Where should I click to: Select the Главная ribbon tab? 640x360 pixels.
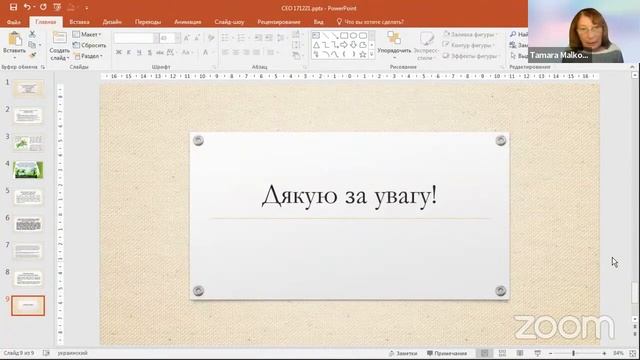click(46, 22)
